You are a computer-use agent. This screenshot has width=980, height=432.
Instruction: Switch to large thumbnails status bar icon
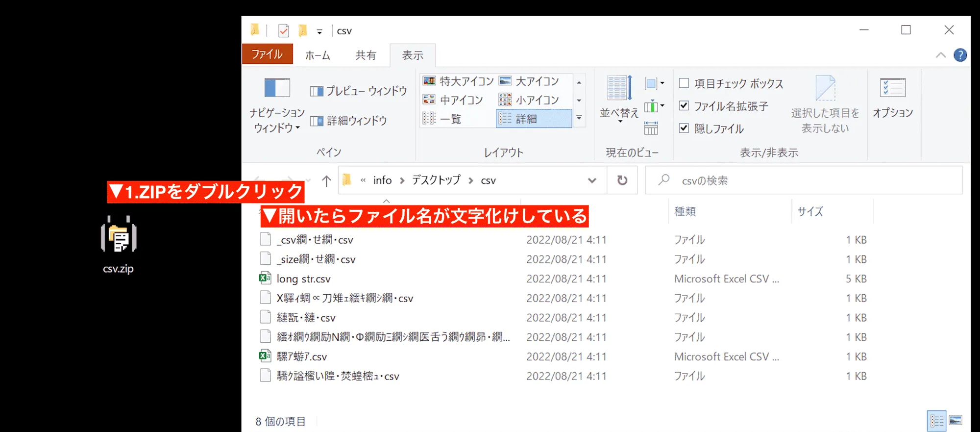[955, 421]
